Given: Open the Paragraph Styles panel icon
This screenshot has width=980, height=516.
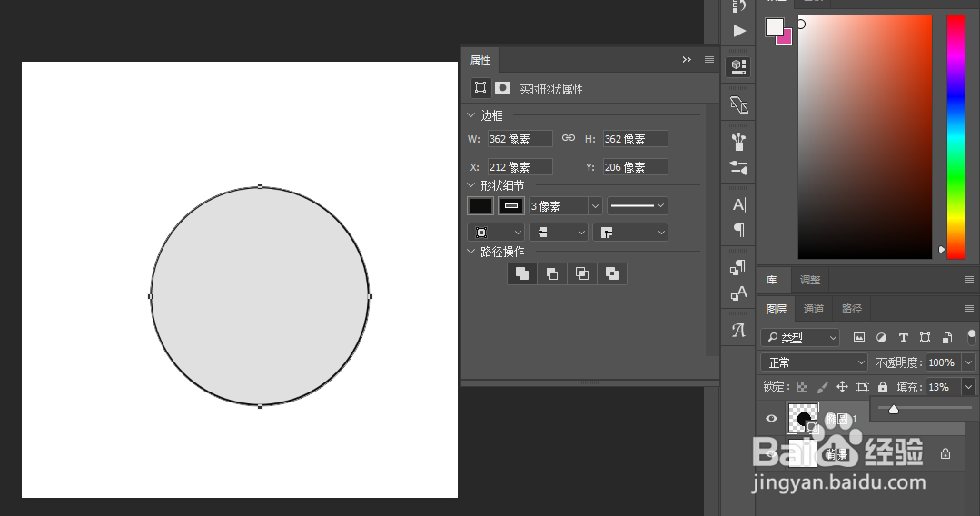Looking at the screenshot, I should tap(738, 267).
